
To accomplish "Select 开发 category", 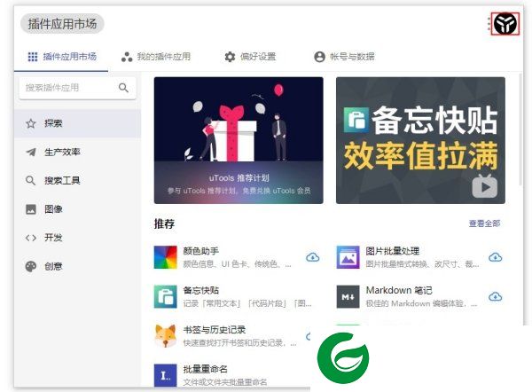I will [x=77, y=238].
